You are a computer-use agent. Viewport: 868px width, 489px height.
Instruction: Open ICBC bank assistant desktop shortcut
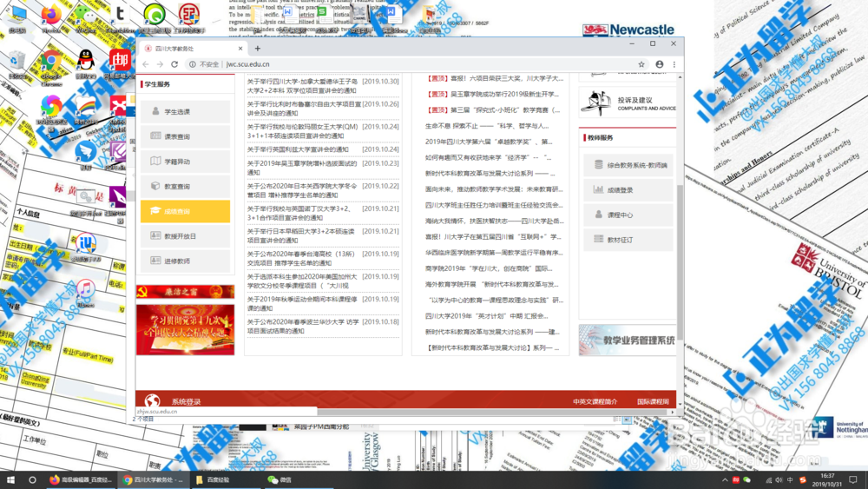(188, 16)
